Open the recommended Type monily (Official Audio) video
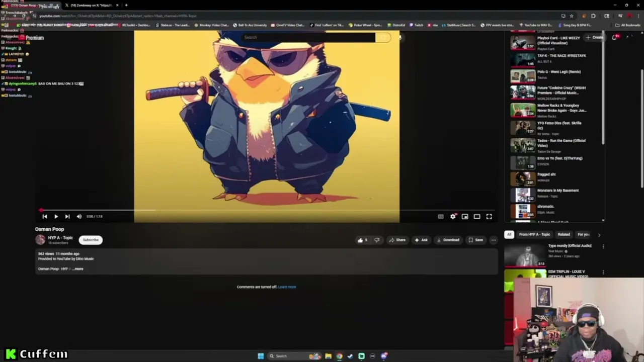This screenshot has height=362, width=644. coord(548,255)
